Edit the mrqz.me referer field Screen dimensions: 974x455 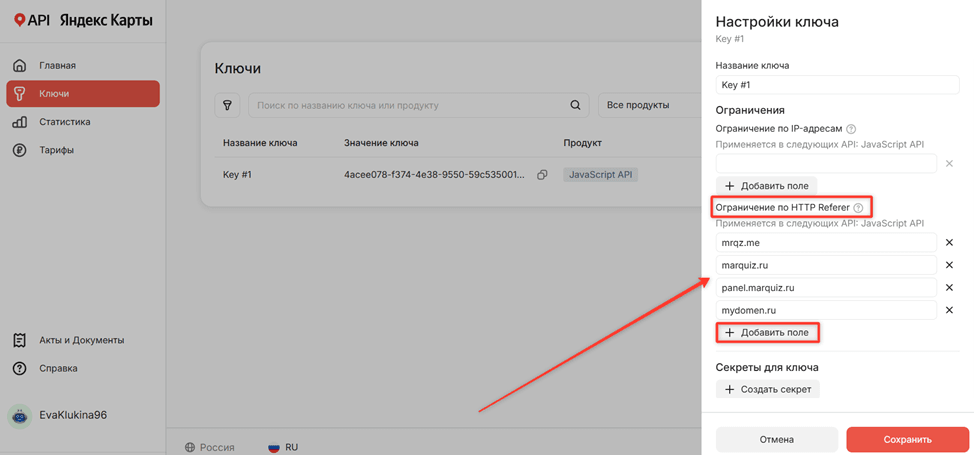point(826,242)
